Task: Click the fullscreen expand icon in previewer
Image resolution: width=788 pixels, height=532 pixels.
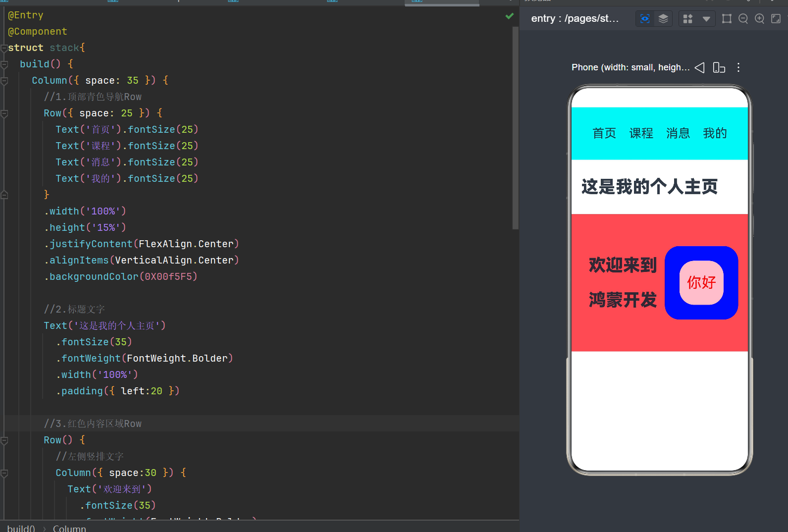Action: point(776,19)
